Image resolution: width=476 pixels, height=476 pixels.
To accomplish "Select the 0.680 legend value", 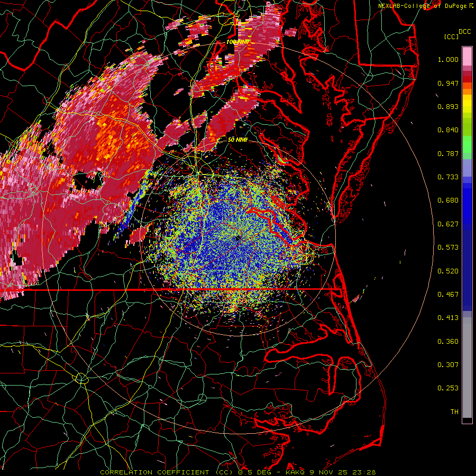I will point(448,200).
